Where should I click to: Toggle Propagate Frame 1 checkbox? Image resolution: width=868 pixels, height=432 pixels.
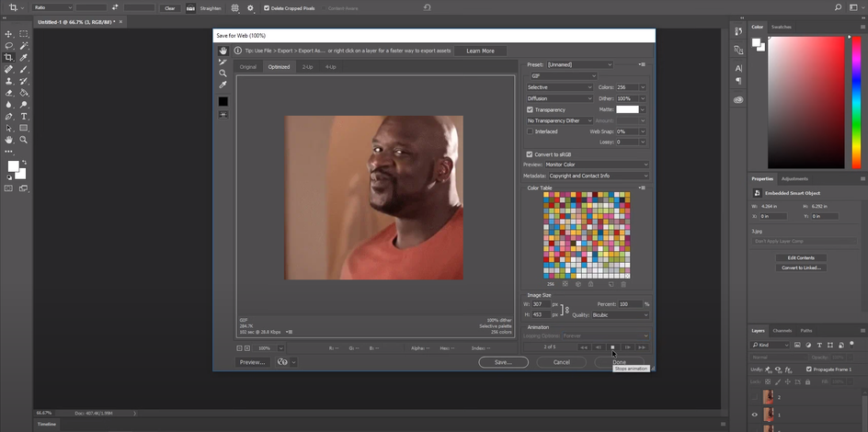809,369
